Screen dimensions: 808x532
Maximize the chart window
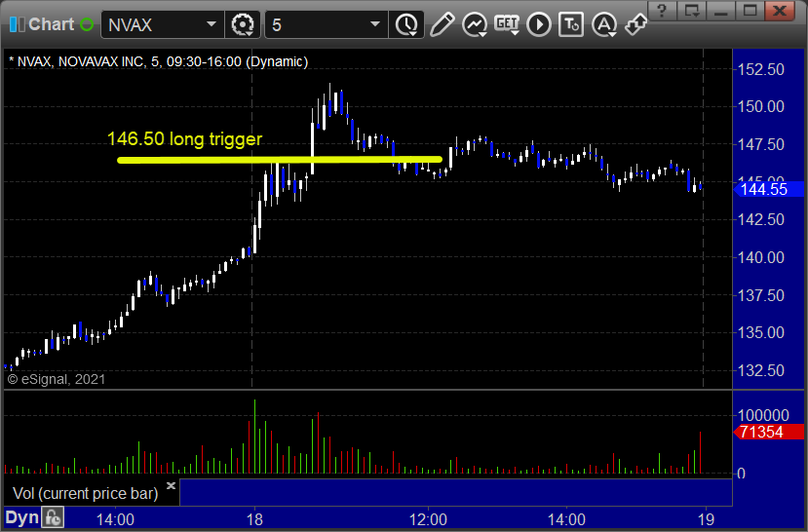750,11
